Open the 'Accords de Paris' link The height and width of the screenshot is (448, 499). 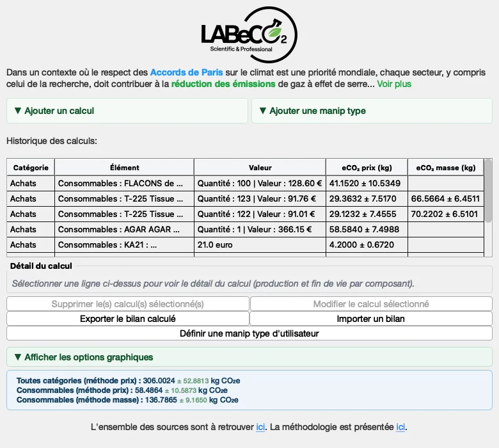(187, 72)
